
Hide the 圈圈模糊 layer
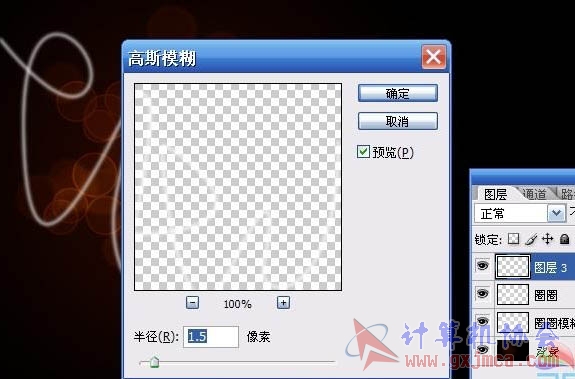click(x=482, y=321)
